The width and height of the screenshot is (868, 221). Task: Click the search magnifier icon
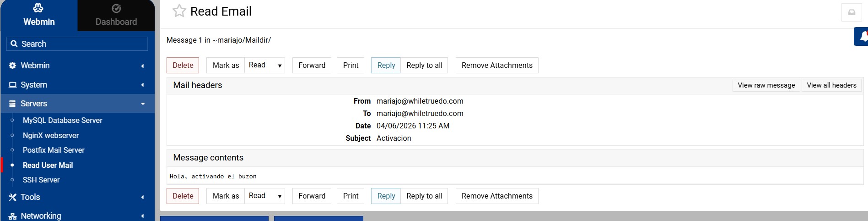pyautogui.click(x=14, y=44)
